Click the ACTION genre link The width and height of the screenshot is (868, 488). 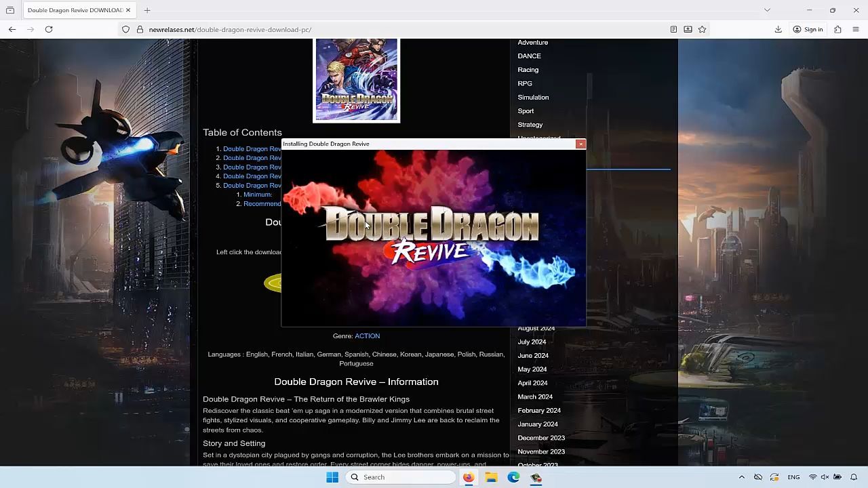[x=367, y=335]
